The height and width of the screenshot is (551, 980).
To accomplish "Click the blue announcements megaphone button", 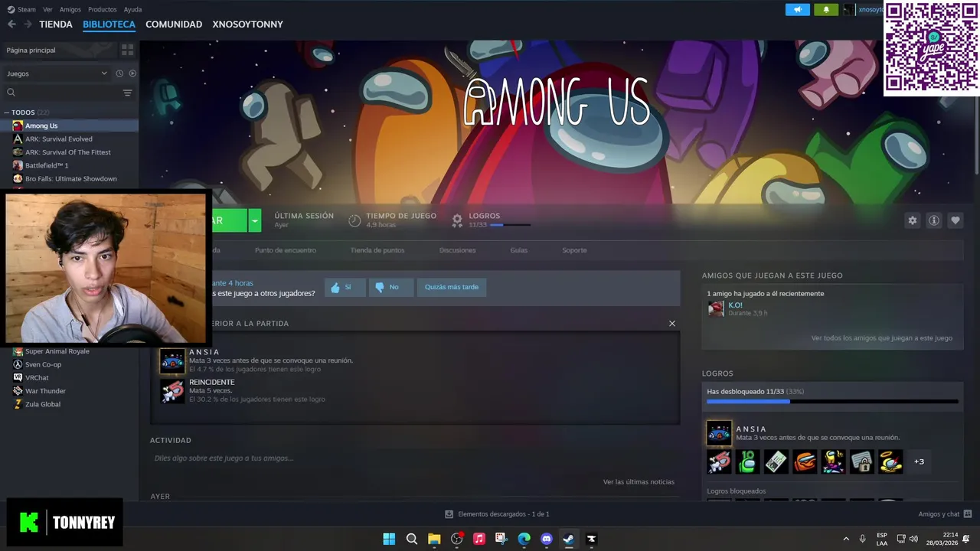I will pyautogui.click(x=798, y=9).
